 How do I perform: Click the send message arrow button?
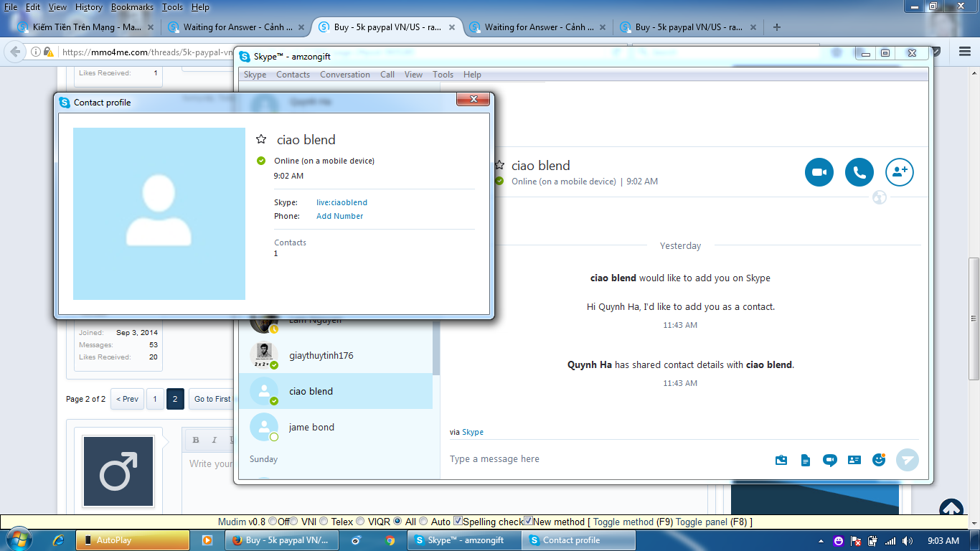pyautogui.click(x=908, y=460)
